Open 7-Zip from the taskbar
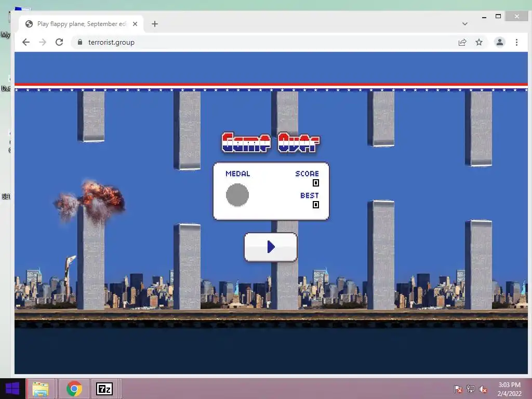Viewport: 532px width, 399px height. tap(104, 389)
